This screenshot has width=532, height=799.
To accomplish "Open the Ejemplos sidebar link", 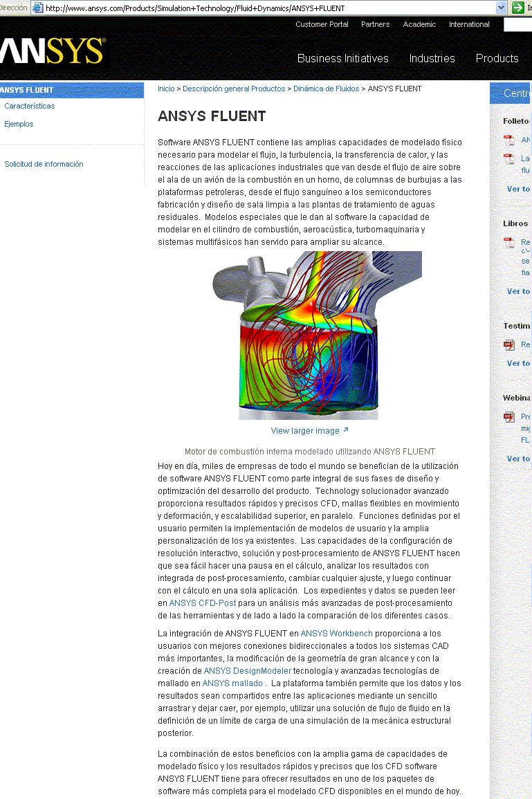I will tap(19, 124).
